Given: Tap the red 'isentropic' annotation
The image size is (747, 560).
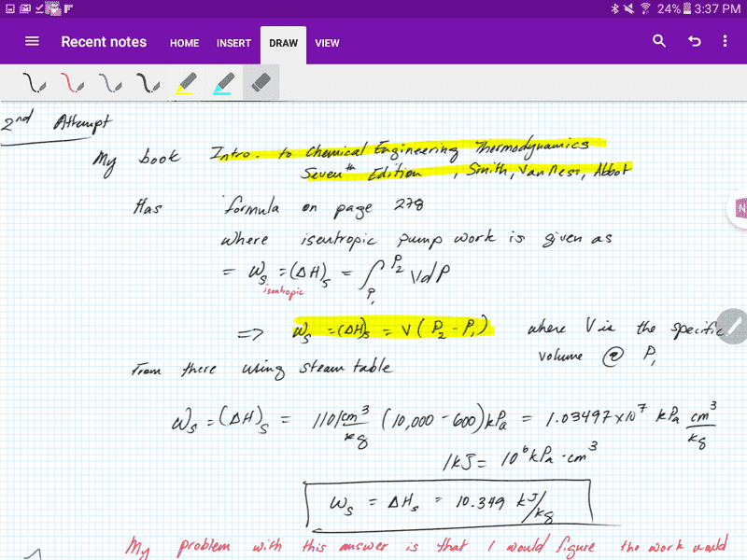Looking at the screenshot, I should click(x=284, y=291).
